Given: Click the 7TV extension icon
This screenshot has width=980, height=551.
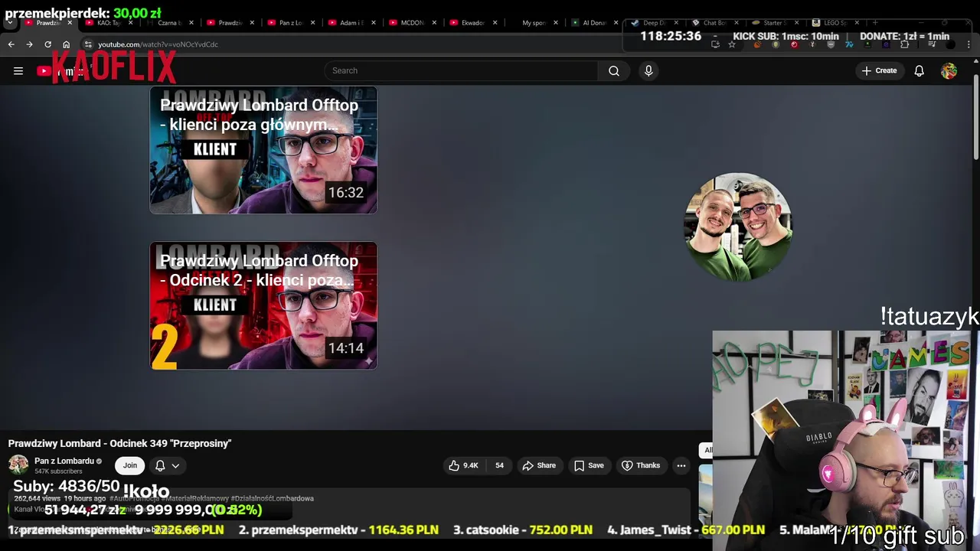Looking at the screenshot, I should click(x=848, y=44).
